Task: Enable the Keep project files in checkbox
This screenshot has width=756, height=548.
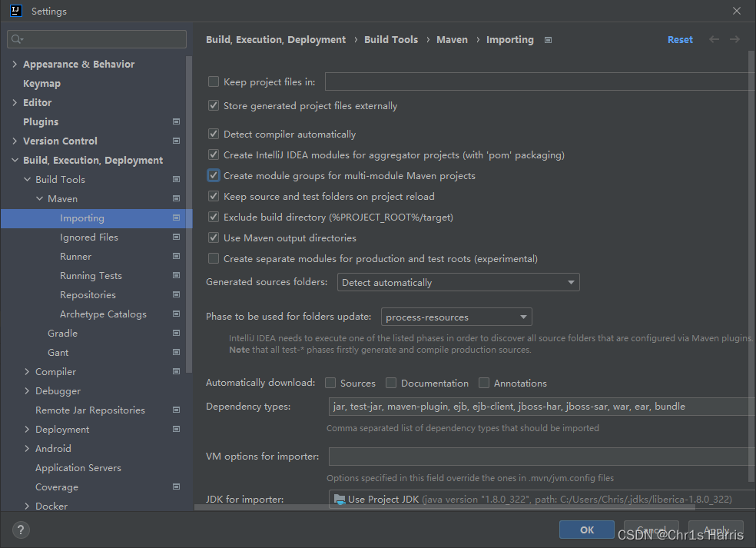Action: point(213,81)
